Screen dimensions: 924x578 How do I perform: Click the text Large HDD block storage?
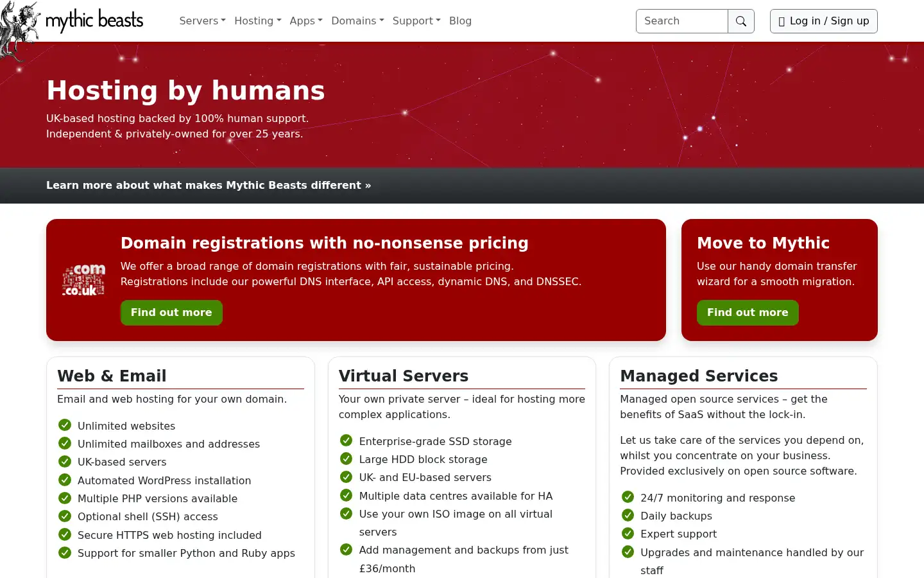(x=424, y=459)
